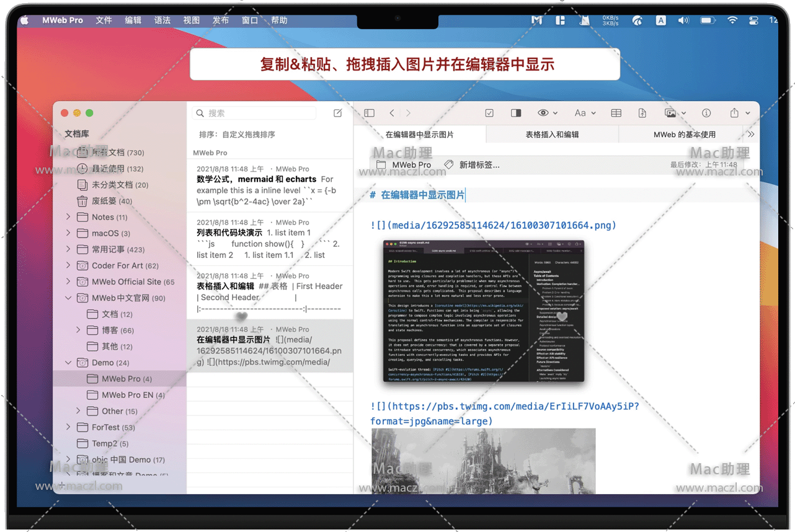
Task: Click the new document compose icon
Action: pos(337,113)
